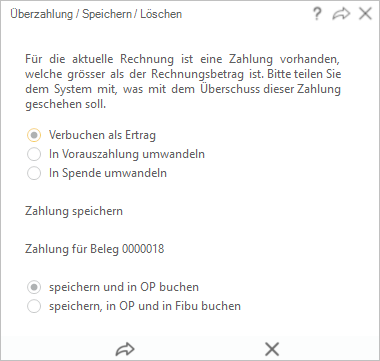Click the explanatory paragraph about the Überschuss
This screenshot has height=361, width=380.
point(183,82)
